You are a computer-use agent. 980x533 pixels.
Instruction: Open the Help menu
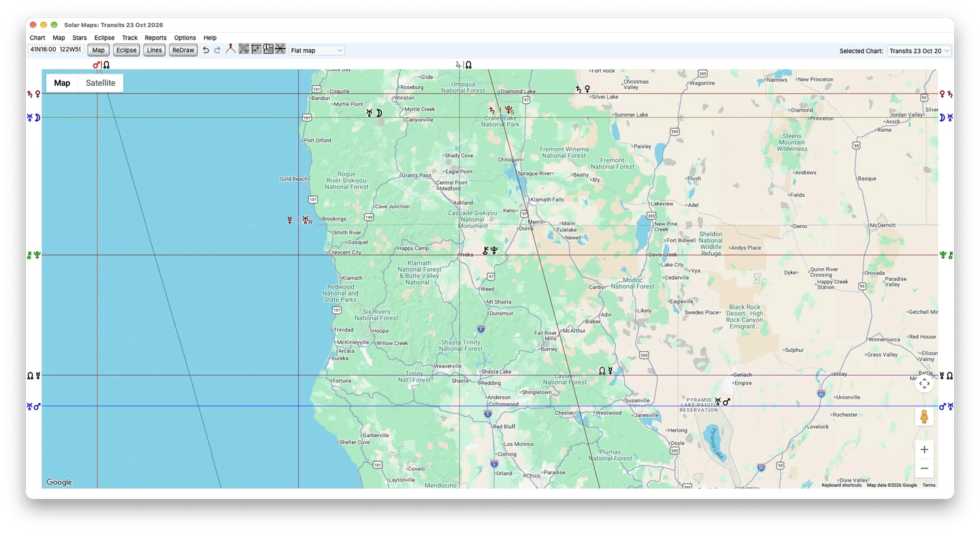tap(210, 38)
